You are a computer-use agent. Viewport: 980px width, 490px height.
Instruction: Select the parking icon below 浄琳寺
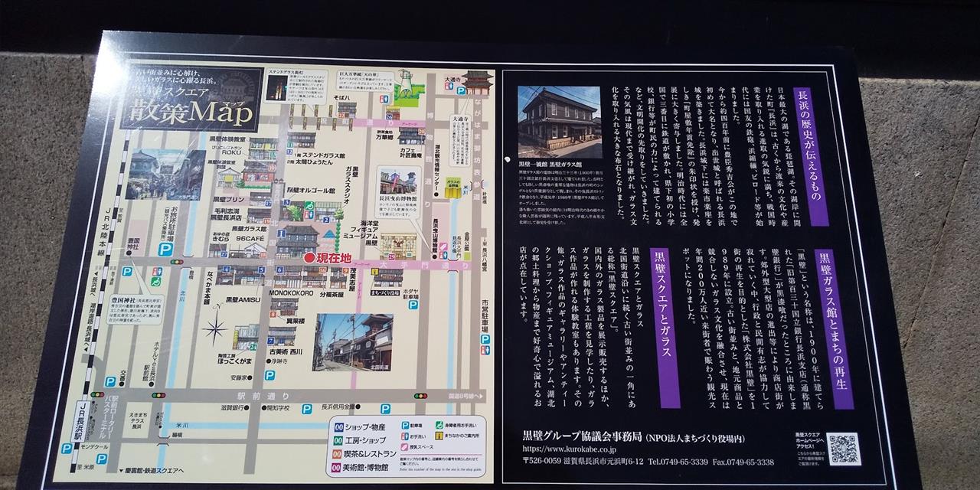click(x=269, y=375)
